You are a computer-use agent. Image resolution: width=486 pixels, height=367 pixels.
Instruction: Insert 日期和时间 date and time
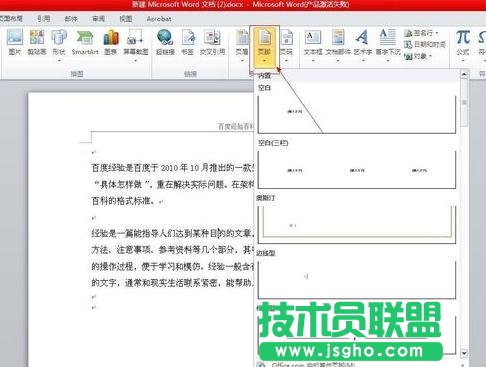point(425,44)
